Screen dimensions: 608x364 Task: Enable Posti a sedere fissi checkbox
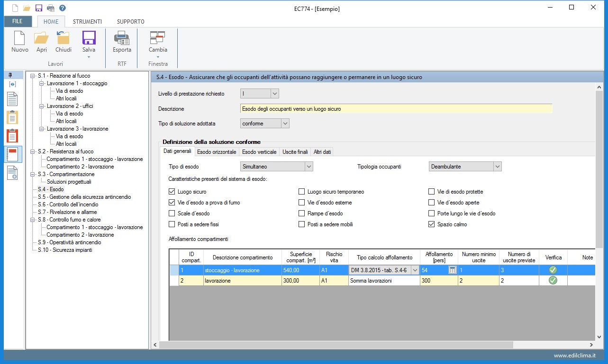tap(172, 224)
